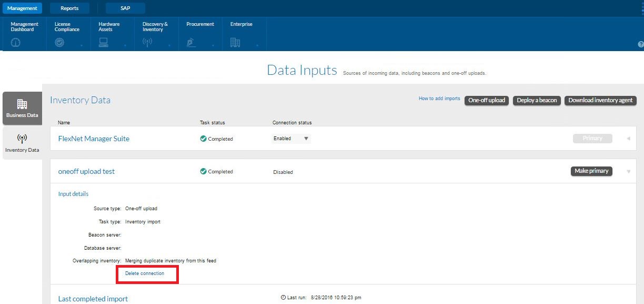
Task: Switch to the Management tab
Action: [x=22, y=8]
